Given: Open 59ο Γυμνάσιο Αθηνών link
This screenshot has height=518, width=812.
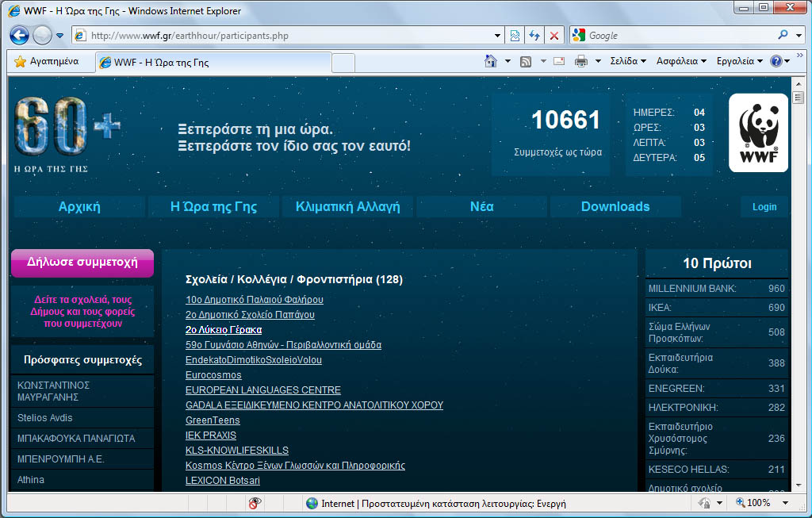Looking at the screenshot, I should click(x=283, y=344).
